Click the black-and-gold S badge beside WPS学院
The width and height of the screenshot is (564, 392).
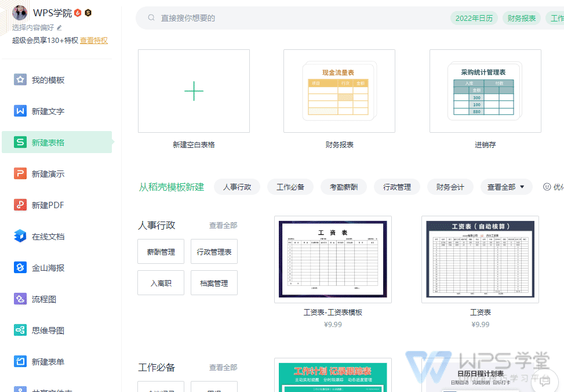pos(88,13)
